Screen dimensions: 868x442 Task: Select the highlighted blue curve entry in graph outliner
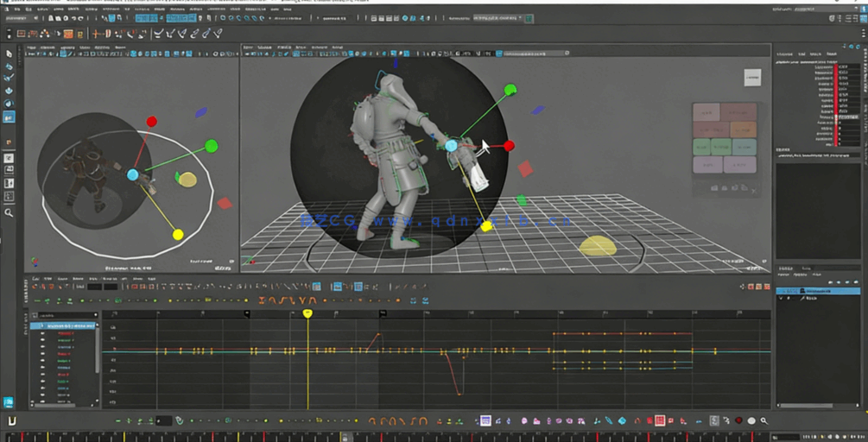click(65, 326)
